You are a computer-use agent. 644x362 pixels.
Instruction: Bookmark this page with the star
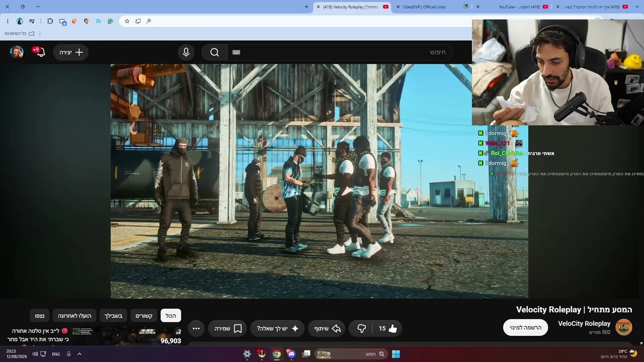[x=127, y=21]
